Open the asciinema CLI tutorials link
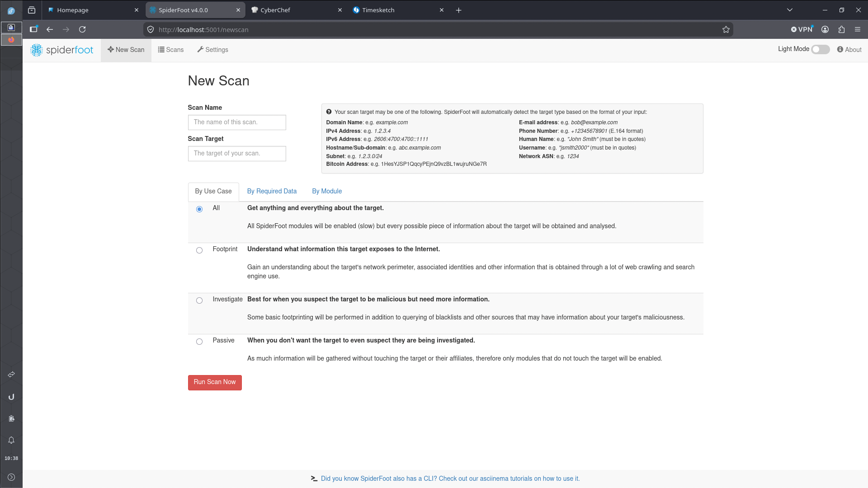This screenshot has width=868, height=488. click(x=450, y=479)
